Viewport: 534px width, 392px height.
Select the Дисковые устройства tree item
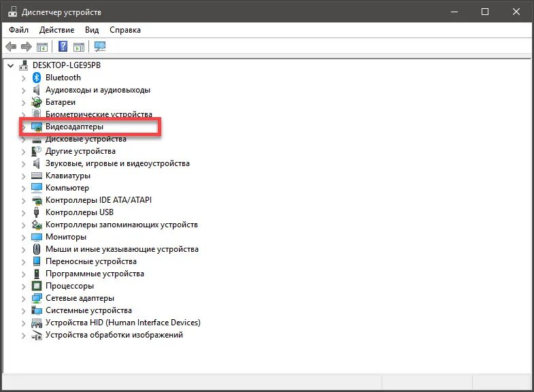coord(86,139)
